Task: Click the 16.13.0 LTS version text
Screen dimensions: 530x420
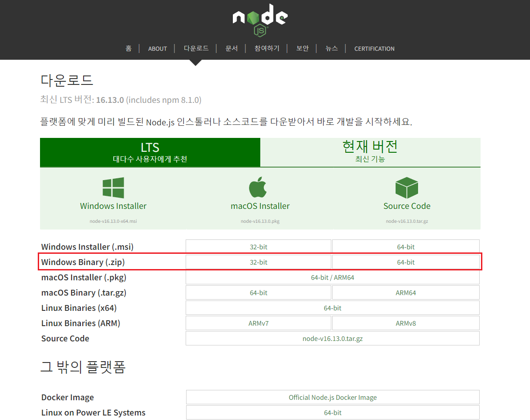Action: (110, 100)
